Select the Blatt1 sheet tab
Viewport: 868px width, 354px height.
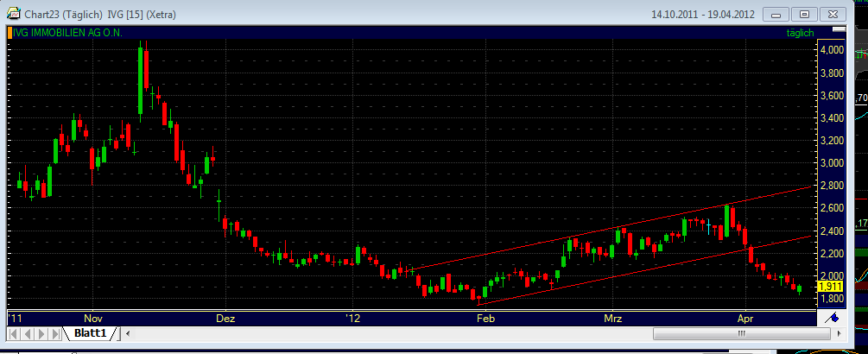tap(92, 333)
